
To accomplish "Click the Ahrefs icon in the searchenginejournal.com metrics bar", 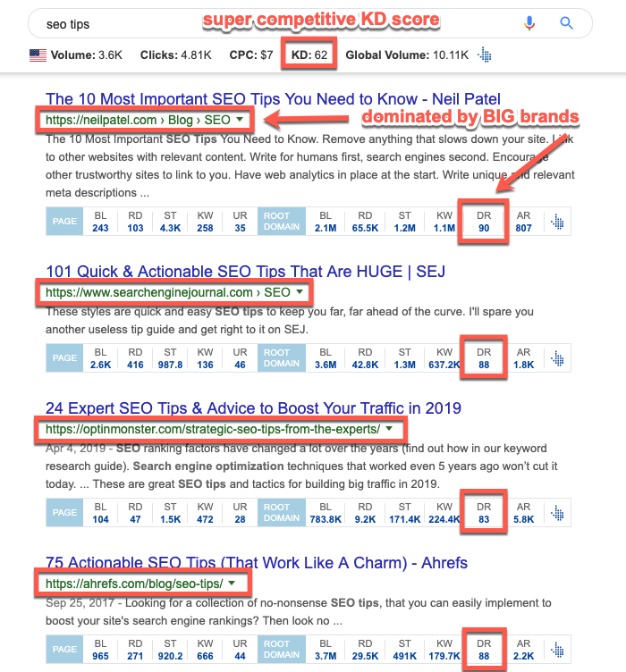I will point(557,358).
